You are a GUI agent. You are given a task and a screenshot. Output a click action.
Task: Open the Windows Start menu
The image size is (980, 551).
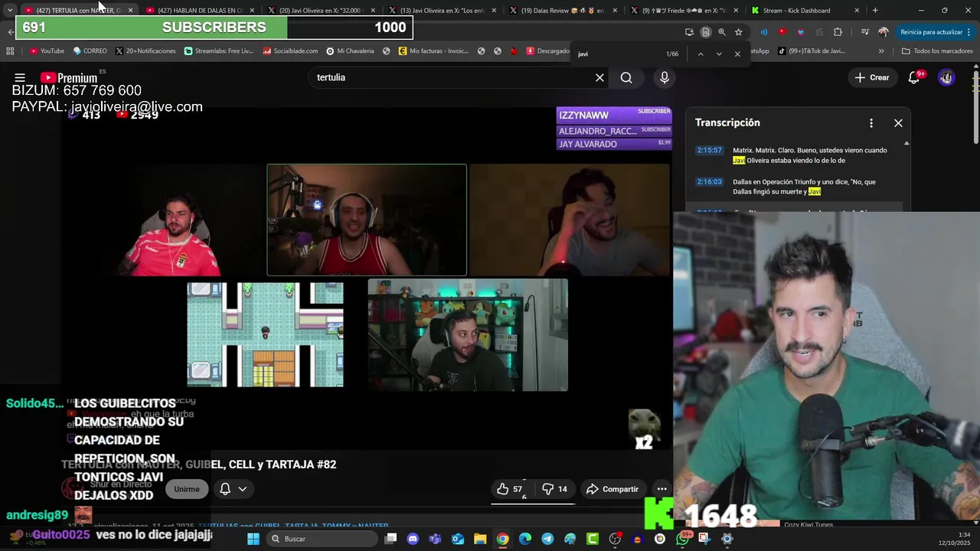click(253, 539)
